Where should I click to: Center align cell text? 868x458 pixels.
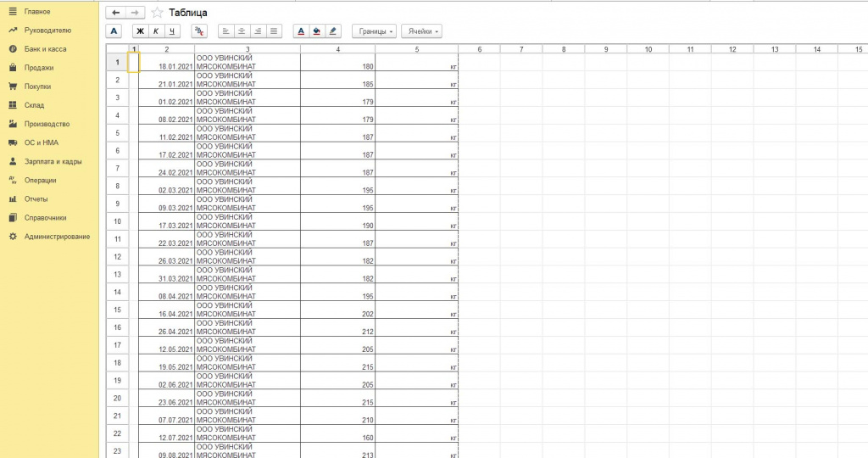tap(242, 31)
